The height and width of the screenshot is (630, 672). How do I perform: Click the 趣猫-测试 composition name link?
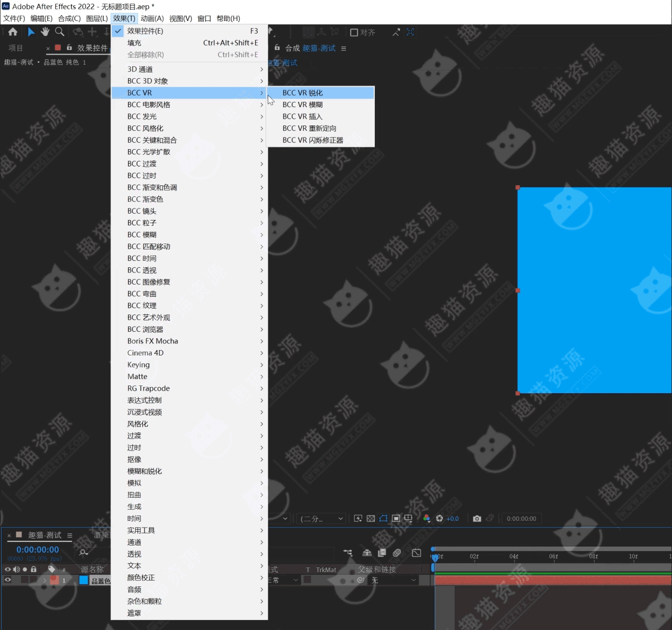pyautogui.click(x=319, y=48)
